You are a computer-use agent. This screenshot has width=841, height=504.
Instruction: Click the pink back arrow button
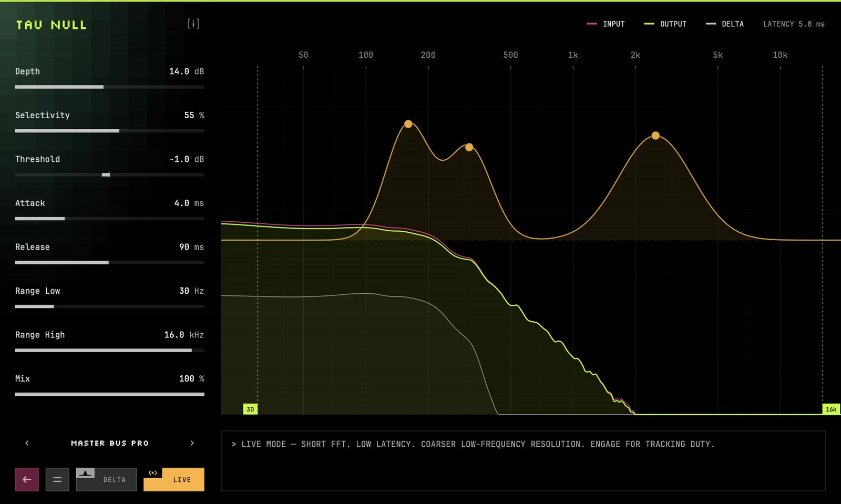tap(27, 479)
